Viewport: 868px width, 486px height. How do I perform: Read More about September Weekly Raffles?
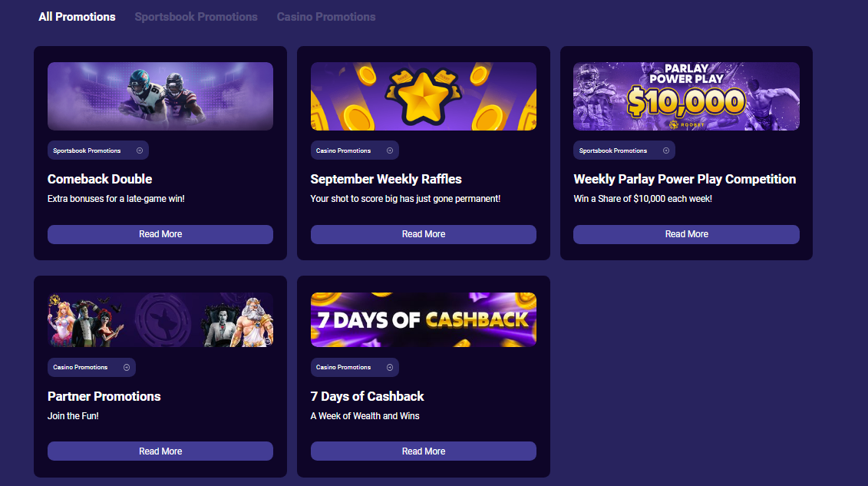[x=424, y=234]
